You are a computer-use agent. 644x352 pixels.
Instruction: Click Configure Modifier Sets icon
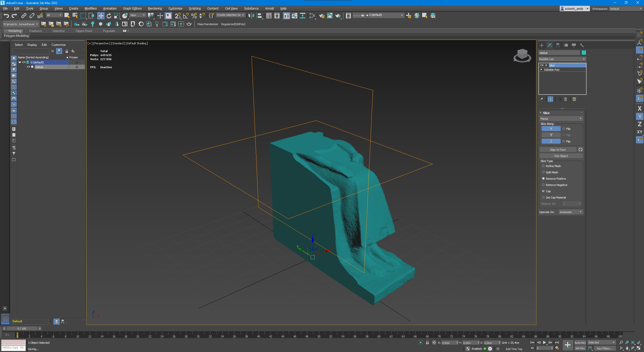[x=575, y=99]
